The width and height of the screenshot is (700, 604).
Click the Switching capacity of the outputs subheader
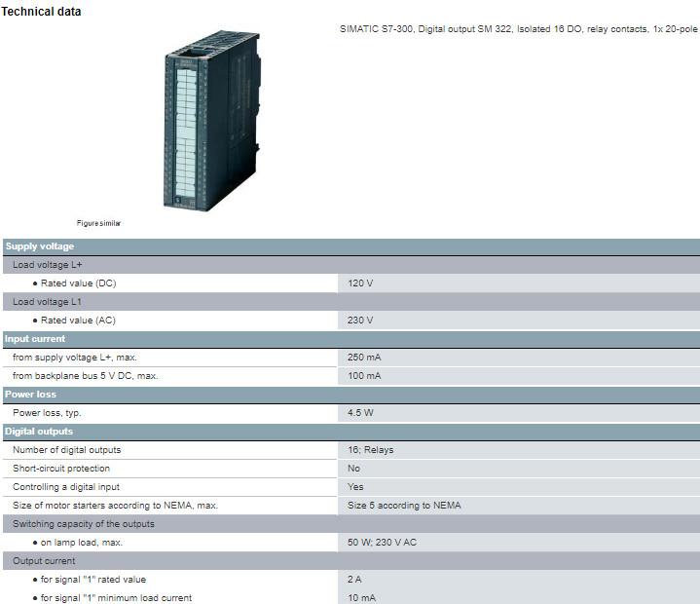(351, 524)
